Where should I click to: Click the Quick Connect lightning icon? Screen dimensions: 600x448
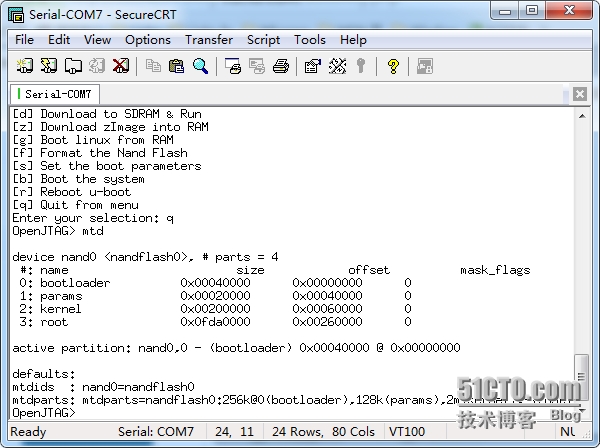(x=49, y=66)
